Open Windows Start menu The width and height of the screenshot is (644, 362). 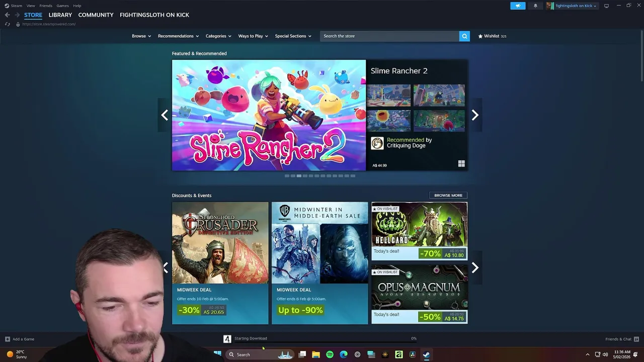(217, 354)
